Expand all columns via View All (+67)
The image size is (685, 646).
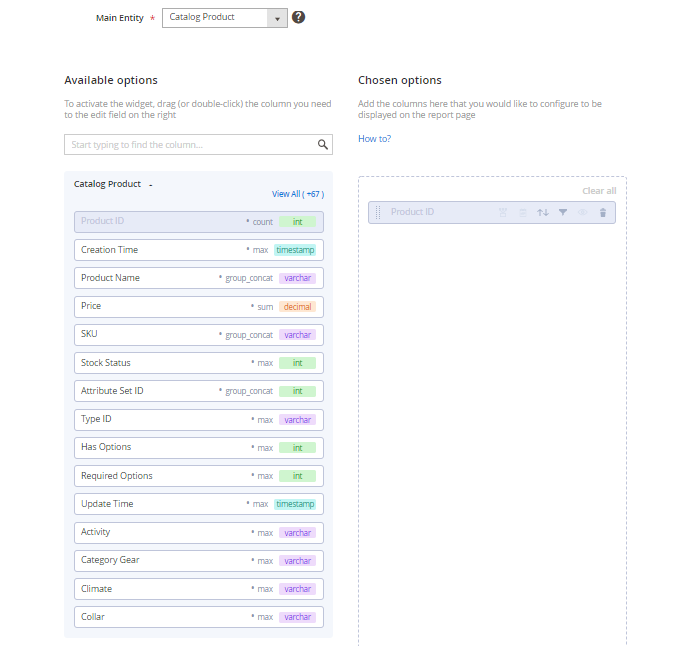coord(297,194)
